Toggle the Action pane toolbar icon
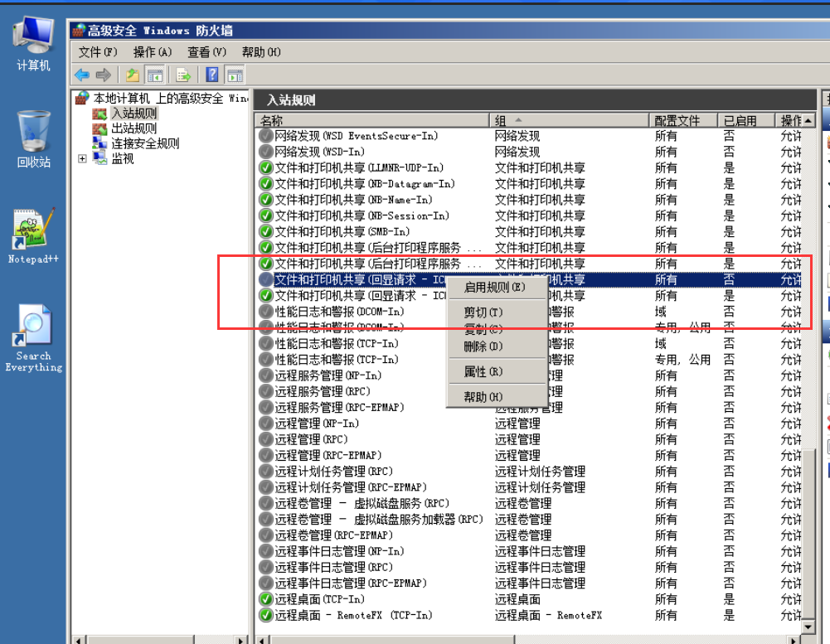This screenshot has height=644, width=830. (x=235, y=75)
